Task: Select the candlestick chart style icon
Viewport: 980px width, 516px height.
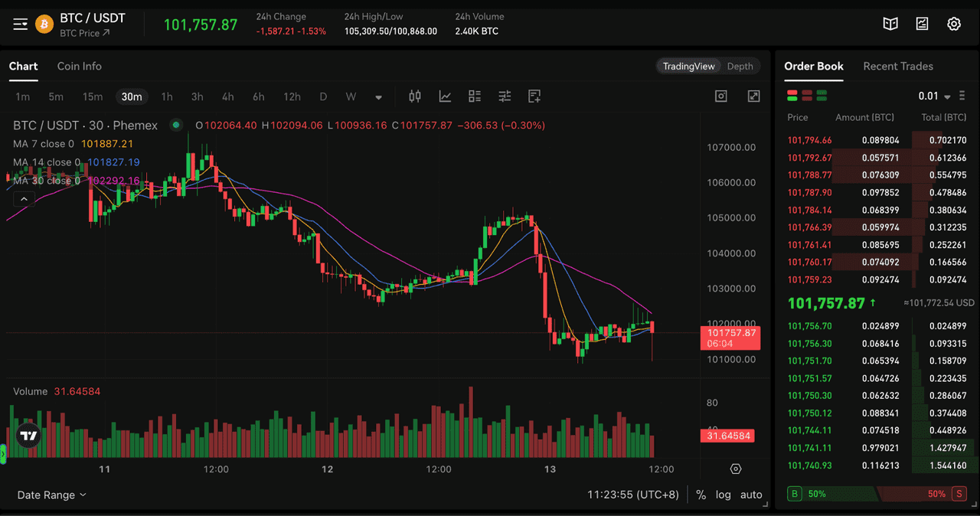Action: coord(414,96)
